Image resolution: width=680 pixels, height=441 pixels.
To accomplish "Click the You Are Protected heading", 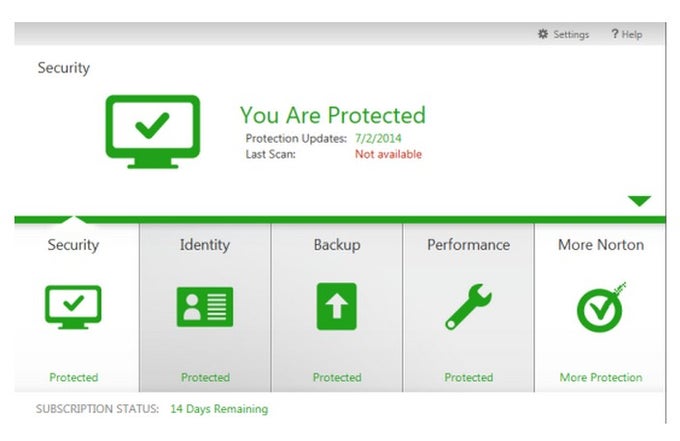I will tap(332, 115).
